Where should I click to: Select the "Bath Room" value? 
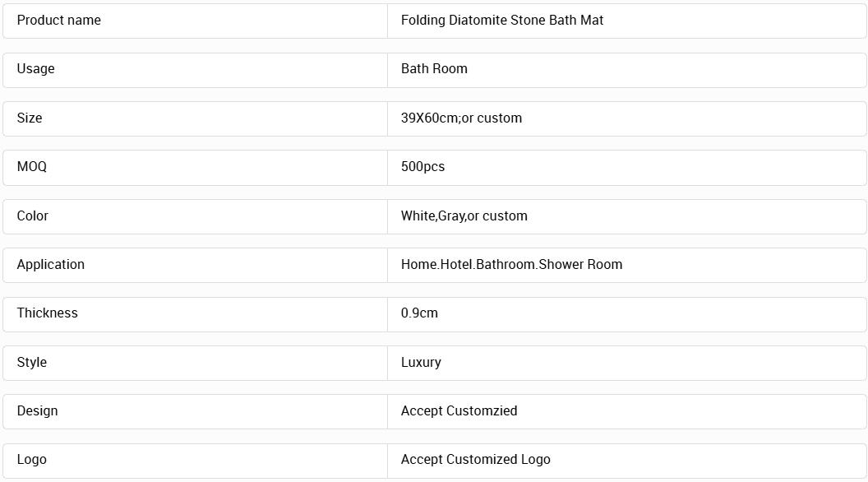(434, 69)
